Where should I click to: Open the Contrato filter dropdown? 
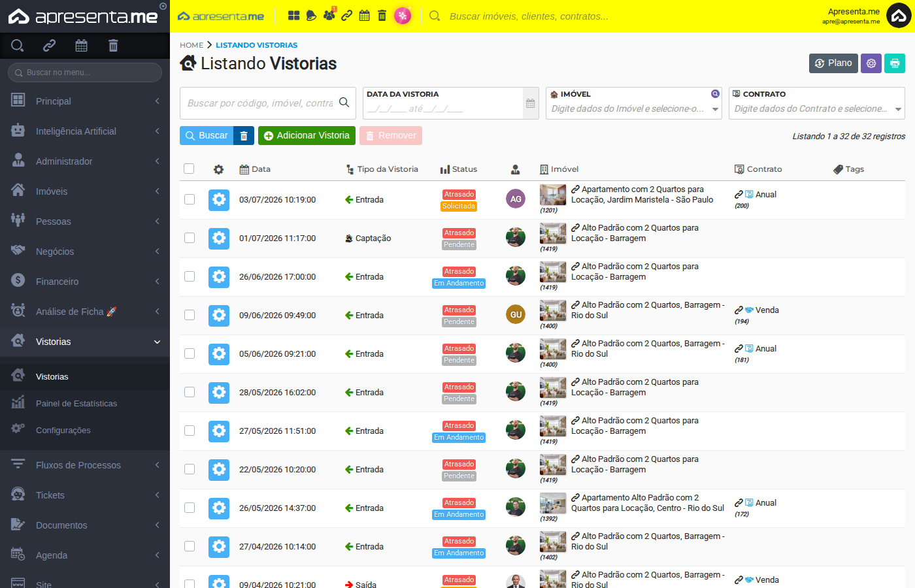[817, 108]
